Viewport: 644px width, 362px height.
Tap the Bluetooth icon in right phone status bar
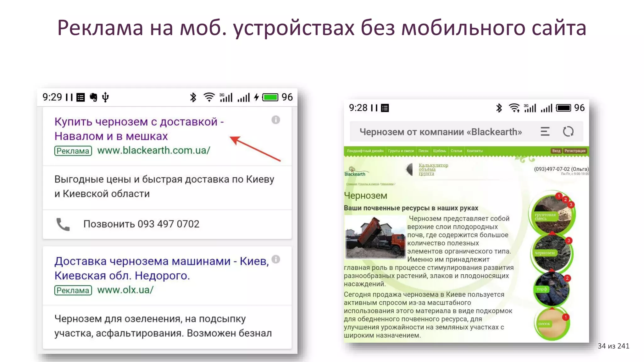pyautogui.click(x=499, y=108)
